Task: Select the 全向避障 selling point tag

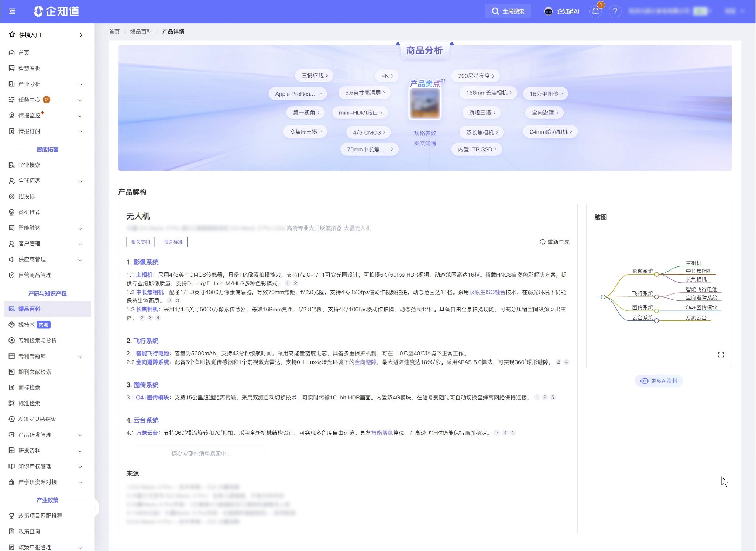Action: tap(544, 113)
